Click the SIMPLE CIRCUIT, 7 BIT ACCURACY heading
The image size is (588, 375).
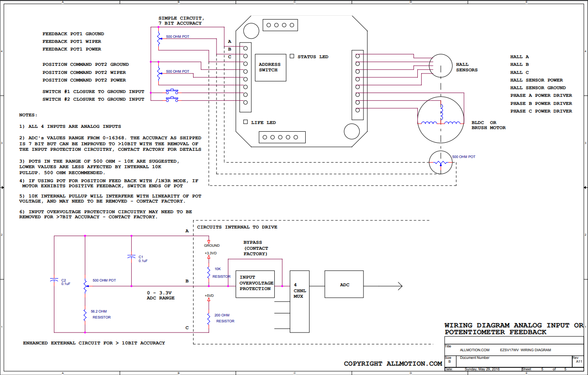click(181, 20)
